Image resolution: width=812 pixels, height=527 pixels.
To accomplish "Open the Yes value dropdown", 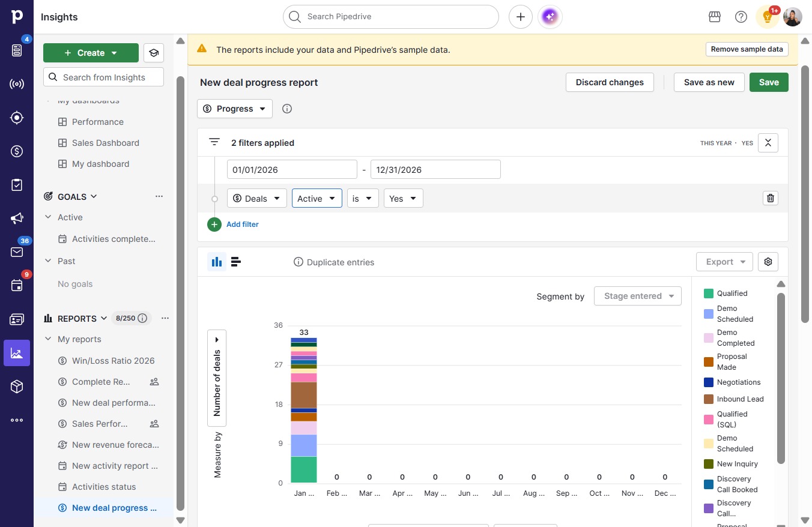I will pyautogui.click(x=404, y=198).
